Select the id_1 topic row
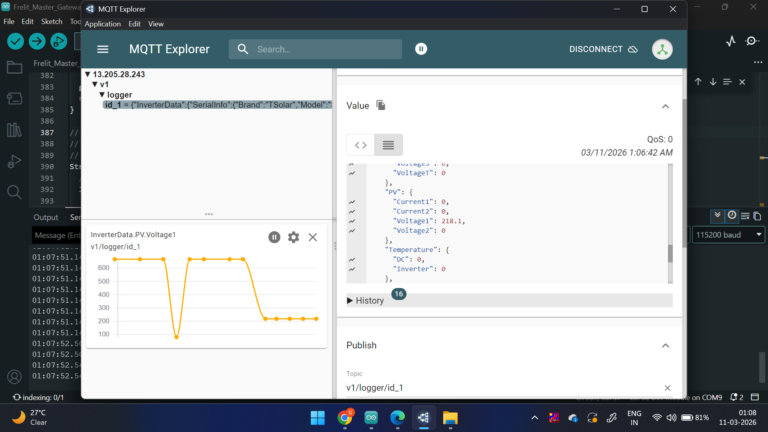The width and height of the screenshot is (768, 432). click(x=217, y=105)
